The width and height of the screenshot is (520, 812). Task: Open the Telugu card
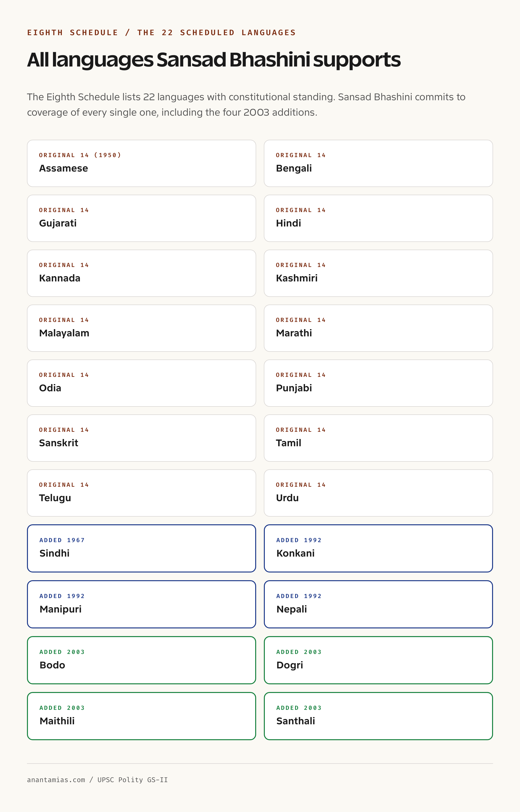pyautogui.click(x=142, y=493)
